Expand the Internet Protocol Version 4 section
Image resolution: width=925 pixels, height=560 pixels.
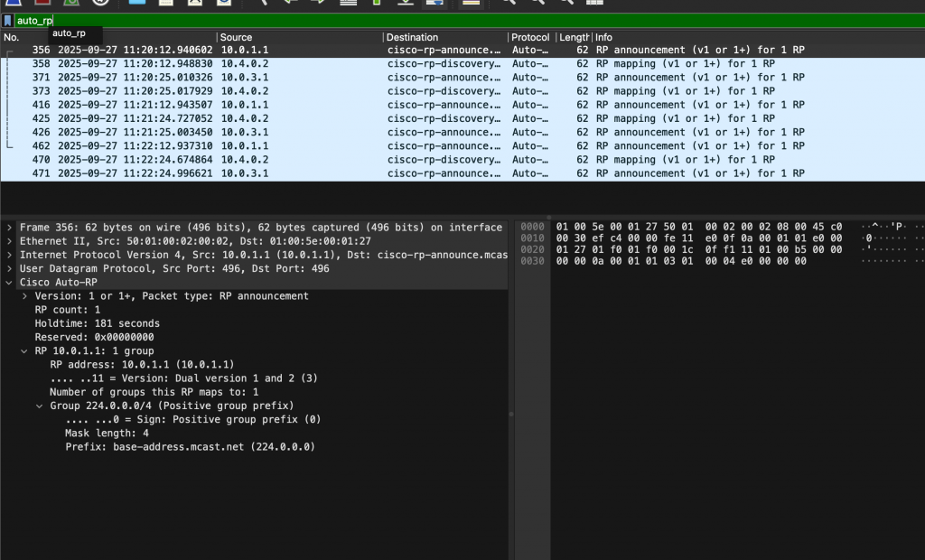10,255
